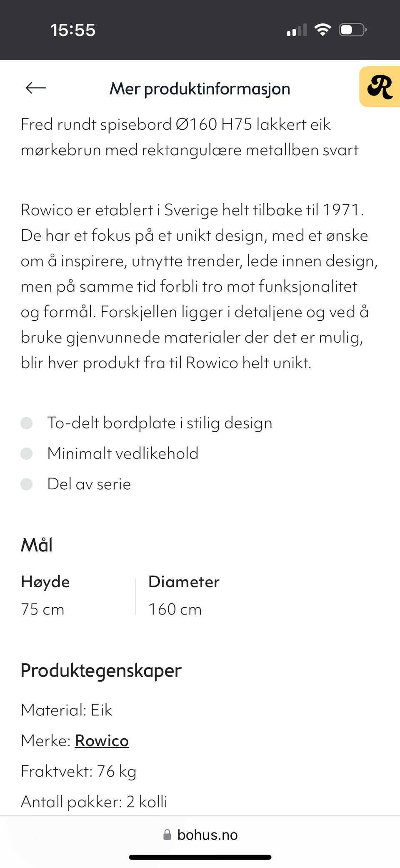Tap the padlock icon beside bohus.no

(x=167, y=835)
